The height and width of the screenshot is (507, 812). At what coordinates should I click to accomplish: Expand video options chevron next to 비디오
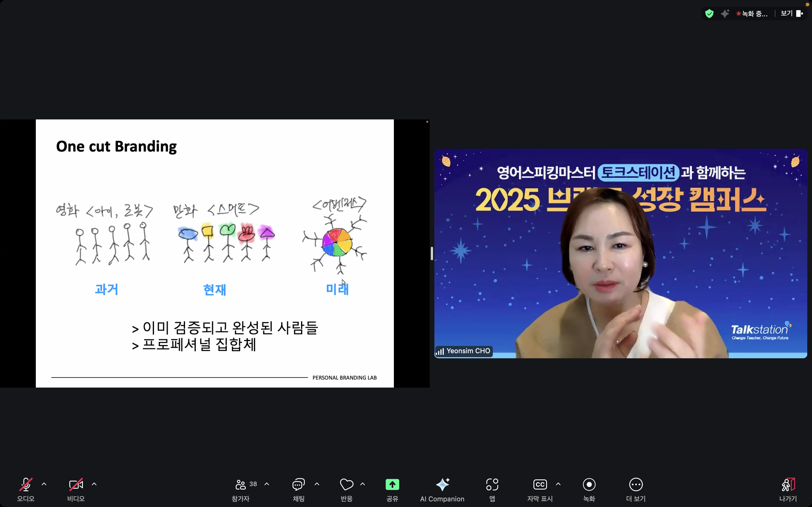coord(94,484)
